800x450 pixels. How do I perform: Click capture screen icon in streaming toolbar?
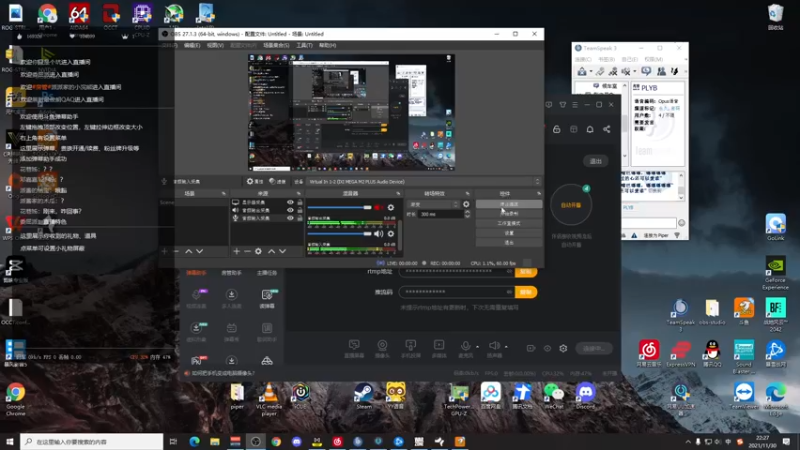coord(354,345)
